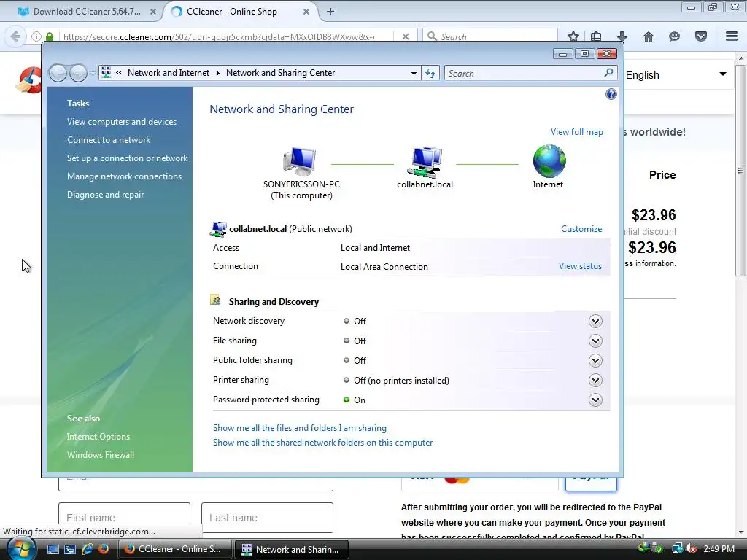Click the back arrow in control panel window

pos(58,73)
